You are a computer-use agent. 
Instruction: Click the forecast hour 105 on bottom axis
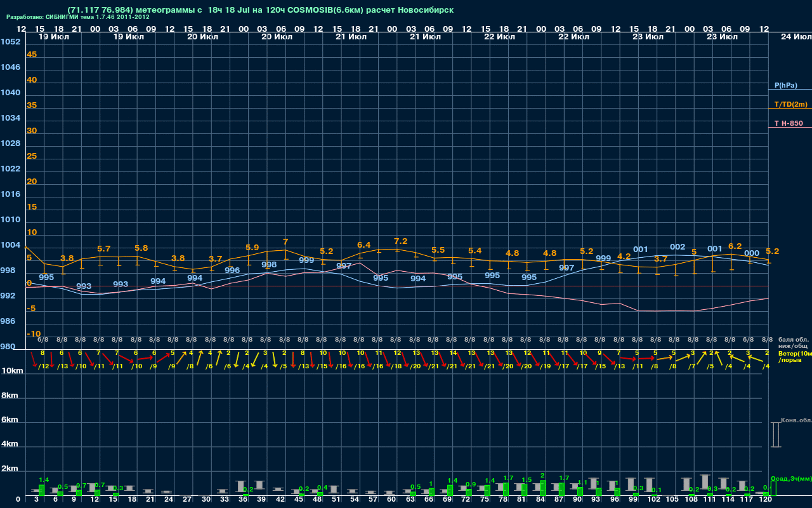672,500
